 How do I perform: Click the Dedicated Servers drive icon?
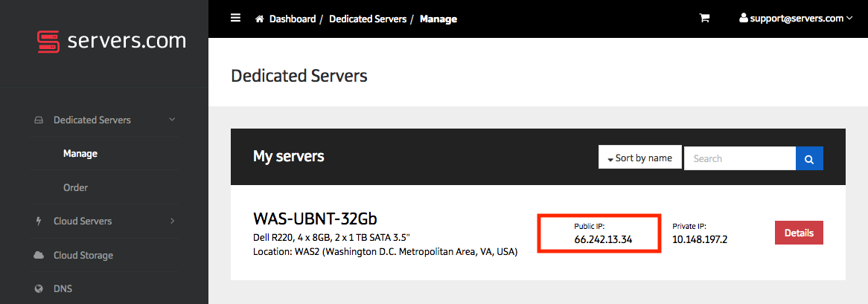(x=39, y=120)
